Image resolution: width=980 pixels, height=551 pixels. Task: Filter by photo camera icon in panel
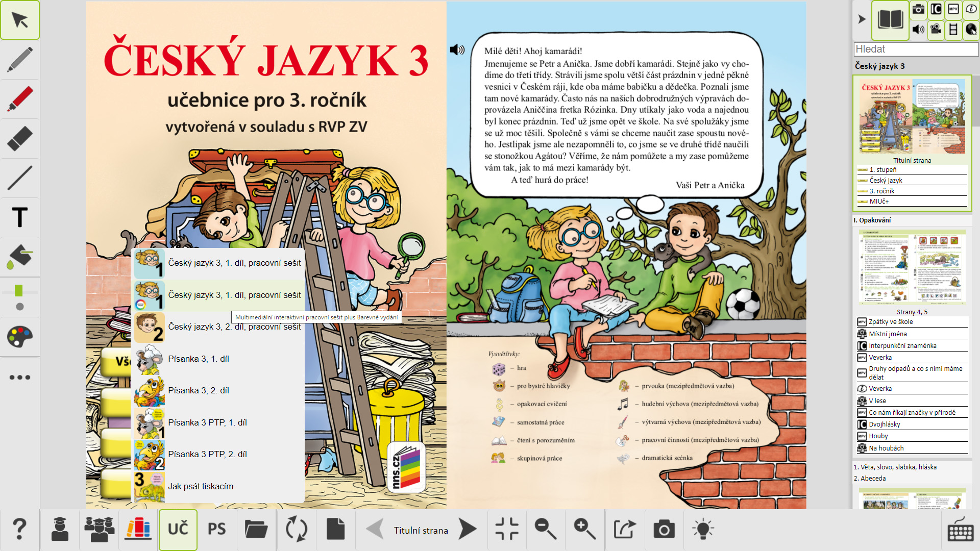(918, 9)
